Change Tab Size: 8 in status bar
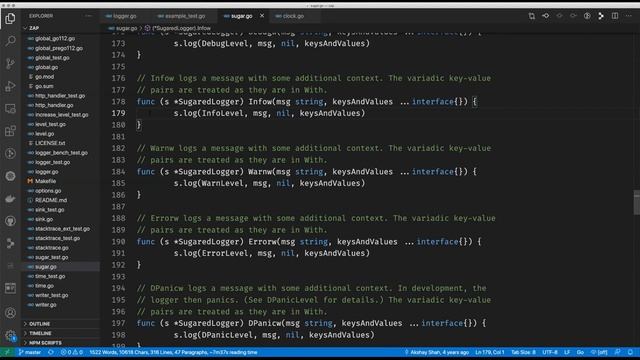Image resolution: width=640 pixels, height=360 pixels. click(523, 352)
